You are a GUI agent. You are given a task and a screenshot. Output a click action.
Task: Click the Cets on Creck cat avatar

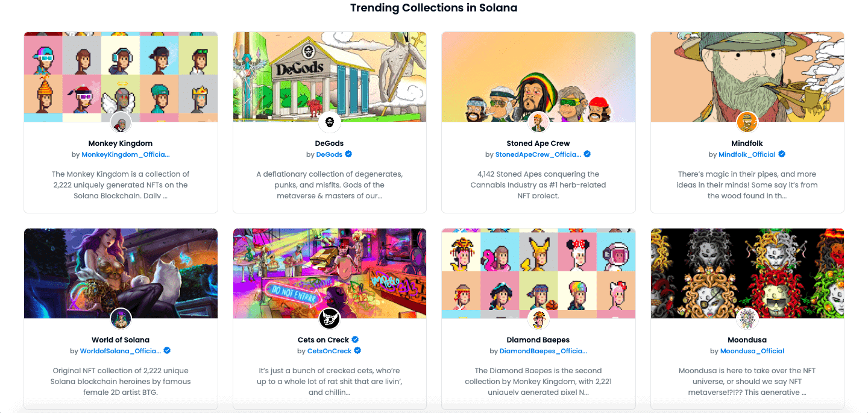[x=330, y=319]
